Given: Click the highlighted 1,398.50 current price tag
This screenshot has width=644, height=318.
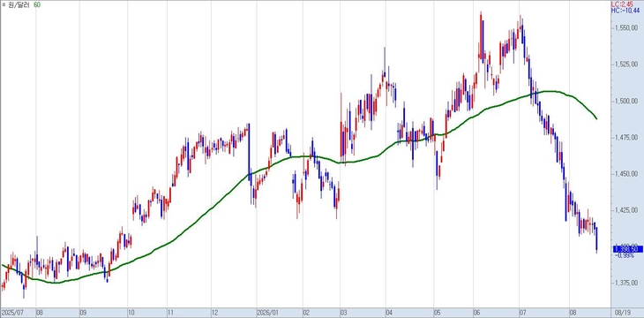Looking at the screenshot, I should click(628, 249).
